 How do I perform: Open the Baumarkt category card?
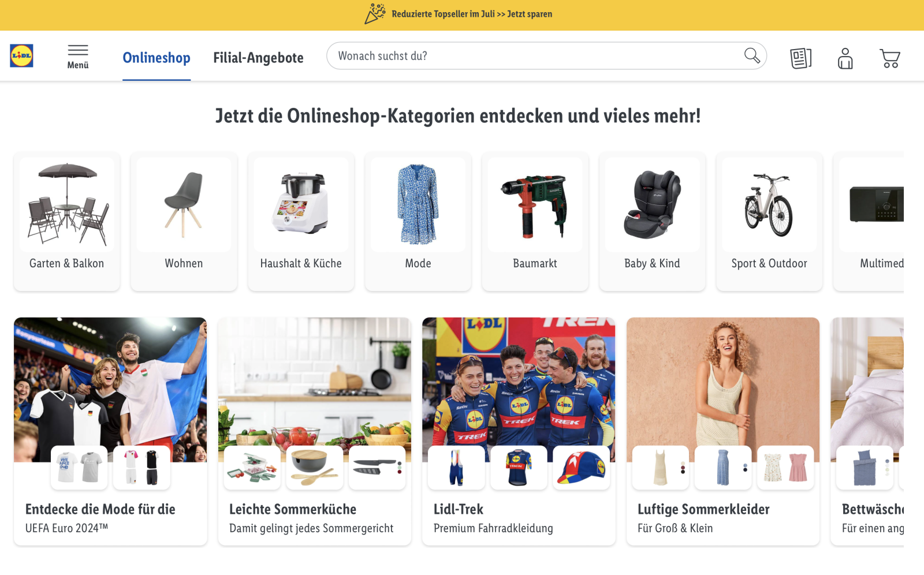[x=535, y=222]
